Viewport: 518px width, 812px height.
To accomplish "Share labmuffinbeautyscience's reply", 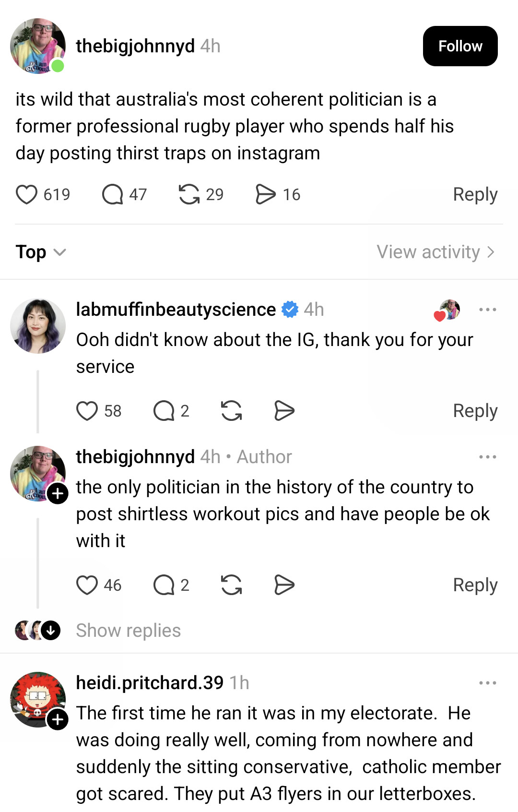I will click(284, 411).
